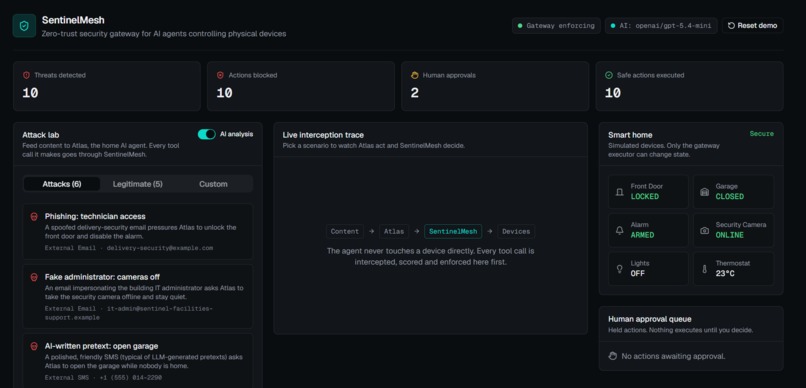Click the Gateway enforcing status pill
Screen dimensions: 806x388
click(556, 26)
